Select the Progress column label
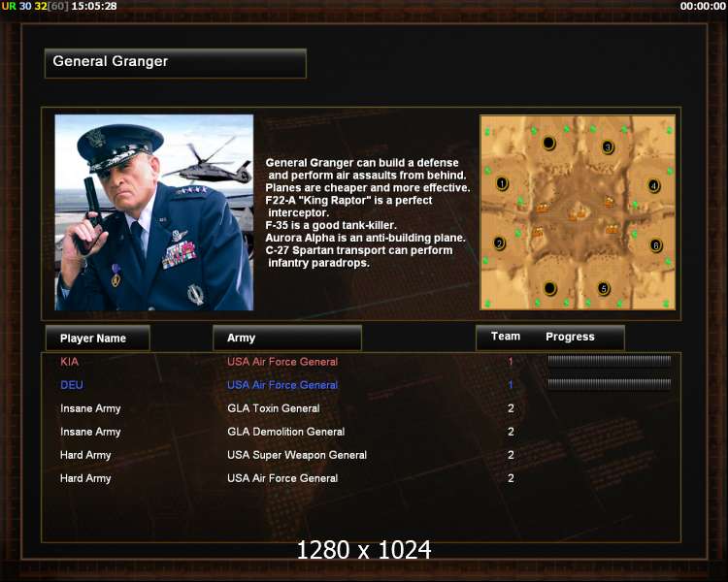This screenshot has height=582, width=728. point(570,337)
